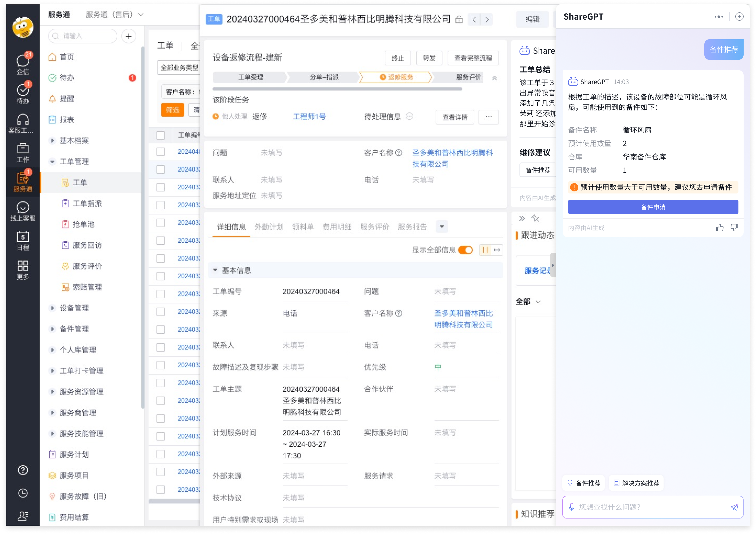Switch to 领料单 tab
Viewport: 756px width, 534px height.
[303, 227]
